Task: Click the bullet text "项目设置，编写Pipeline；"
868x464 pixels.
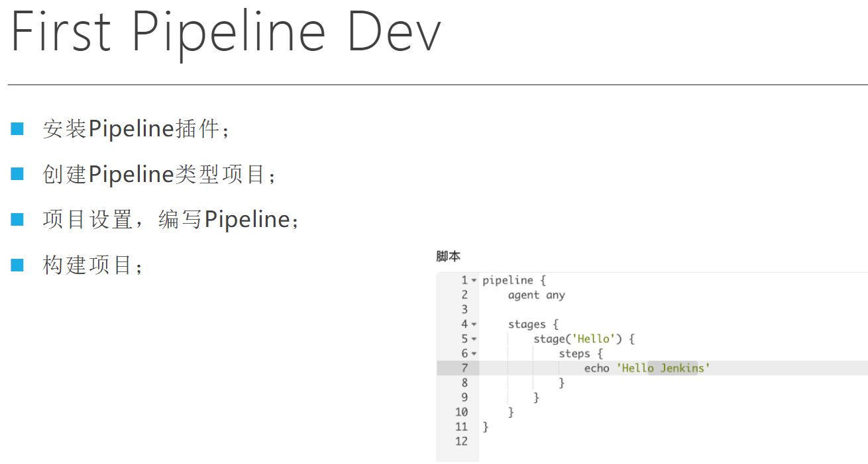Action: (172, 220)
